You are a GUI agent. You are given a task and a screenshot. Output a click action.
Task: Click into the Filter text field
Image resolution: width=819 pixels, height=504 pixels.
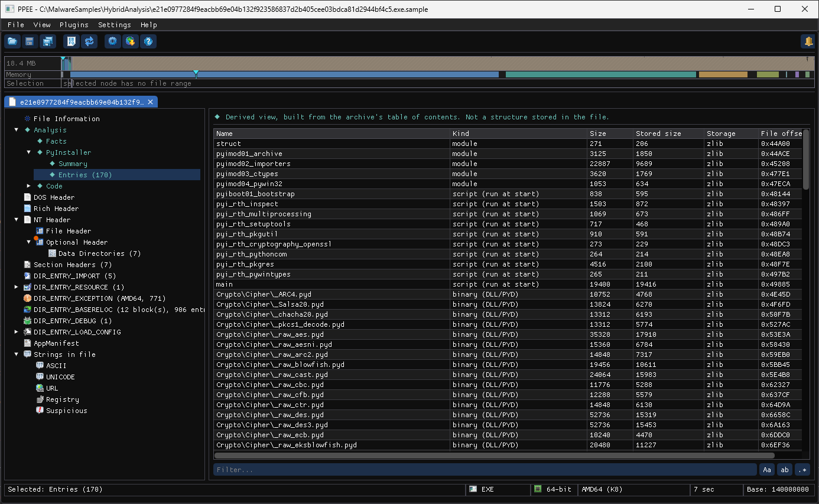coord(485,470)
